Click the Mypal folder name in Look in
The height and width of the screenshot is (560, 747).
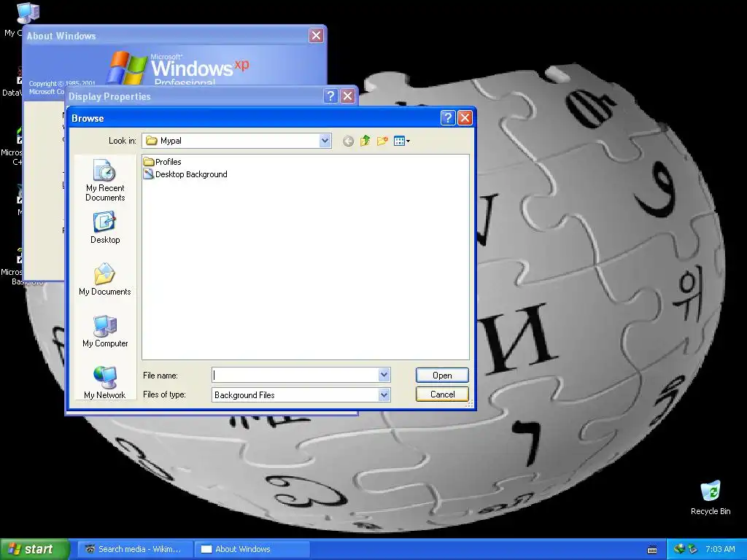pos(171,141)
